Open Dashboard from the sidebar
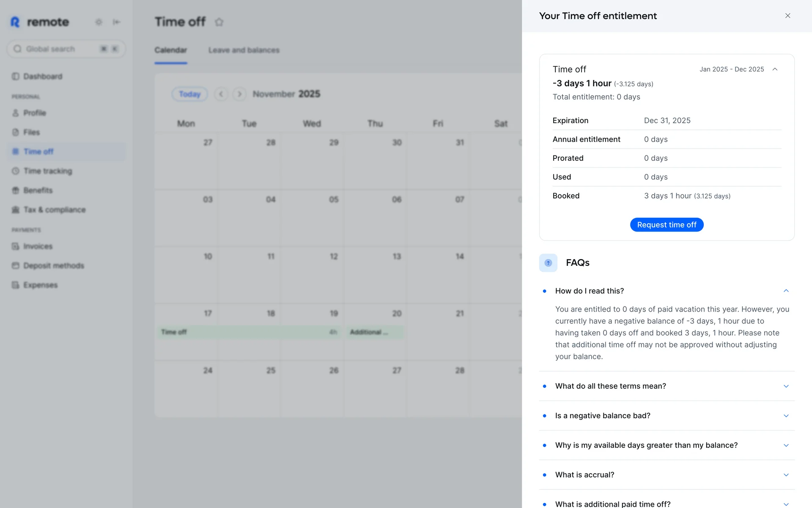Image resolution: width=812 pixels, height=508 pixels. [x=42, y=76]
